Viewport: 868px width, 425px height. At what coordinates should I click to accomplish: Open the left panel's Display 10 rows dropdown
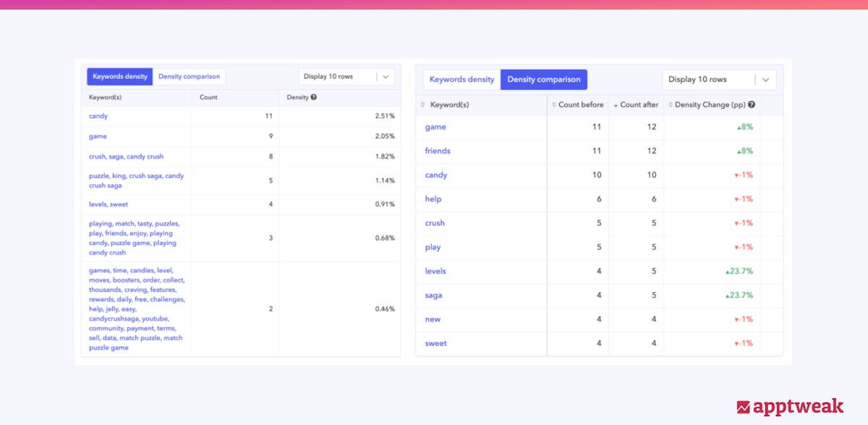point(346,77)
